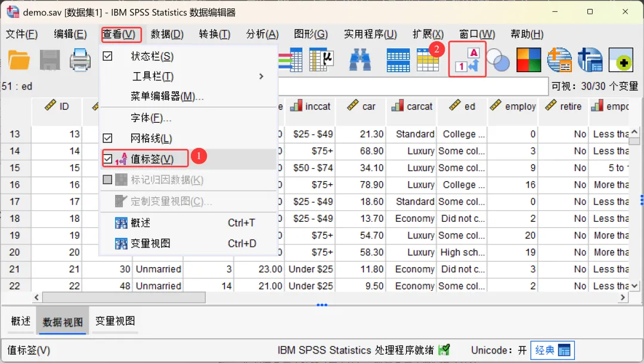Click the Value Labels toolbar icon
644x363 pixels.
(x=467, y=60)
